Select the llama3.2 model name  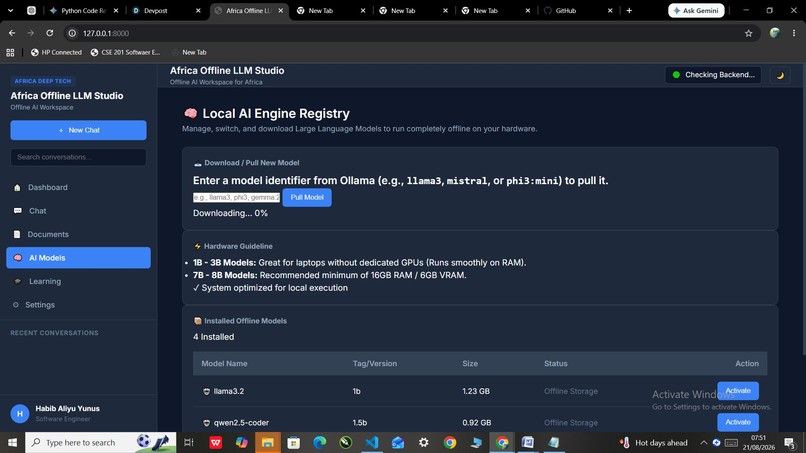pyautogui.click(x=229, y=391)
